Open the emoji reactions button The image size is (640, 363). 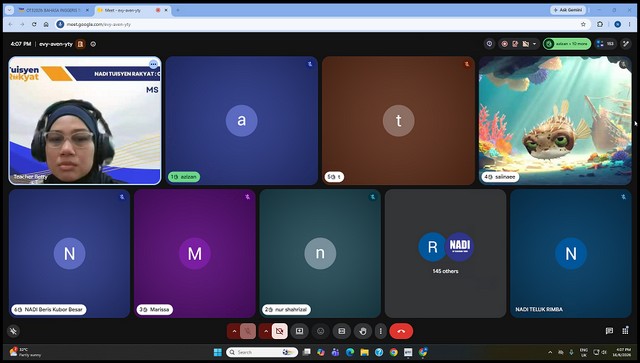[320, 331]
